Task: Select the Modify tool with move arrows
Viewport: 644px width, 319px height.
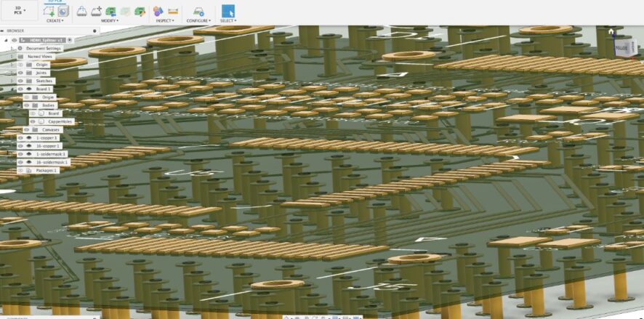Action: coord(96,11)
